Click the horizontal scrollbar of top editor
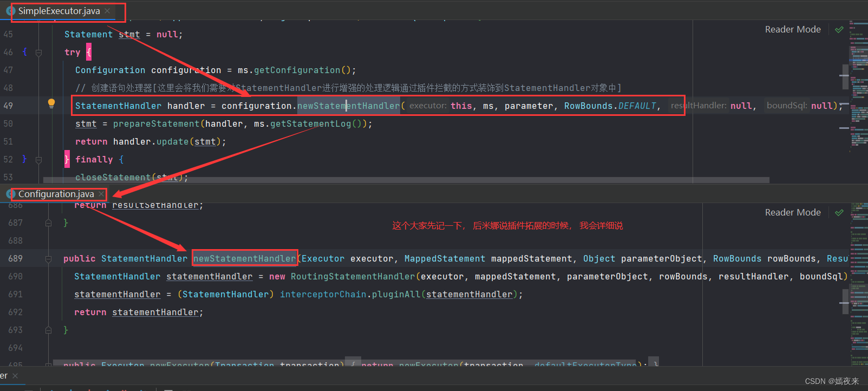This screenshot has height=391, width=868. [x=406, y=180]
